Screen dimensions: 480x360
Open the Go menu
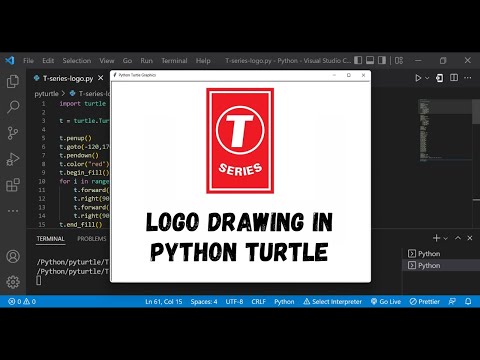[x=127, y=61]
